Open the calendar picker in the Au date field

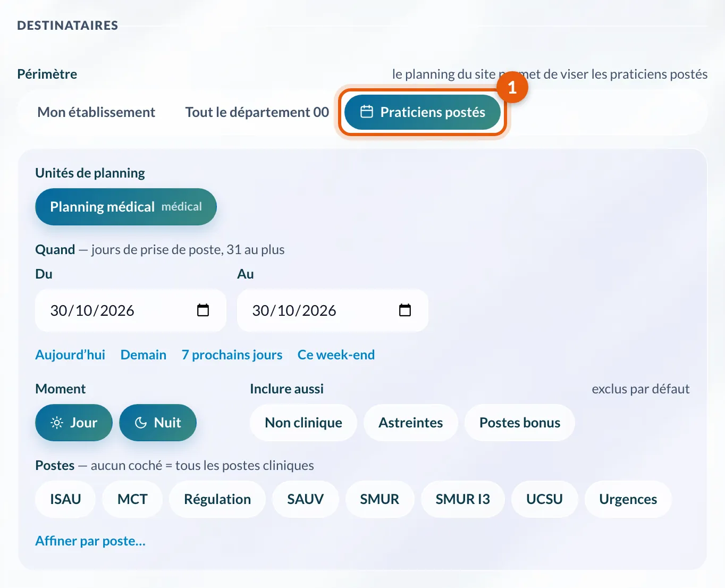point(405,310)
